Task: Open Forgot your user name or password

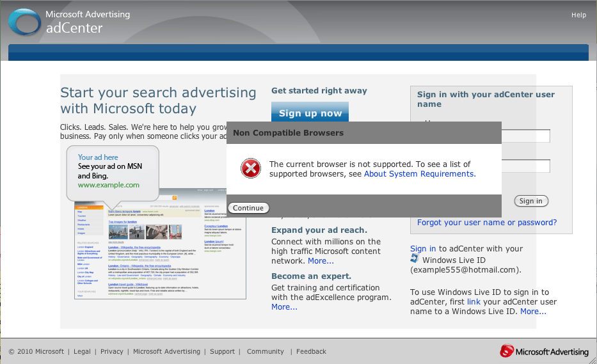Action: 486,223
